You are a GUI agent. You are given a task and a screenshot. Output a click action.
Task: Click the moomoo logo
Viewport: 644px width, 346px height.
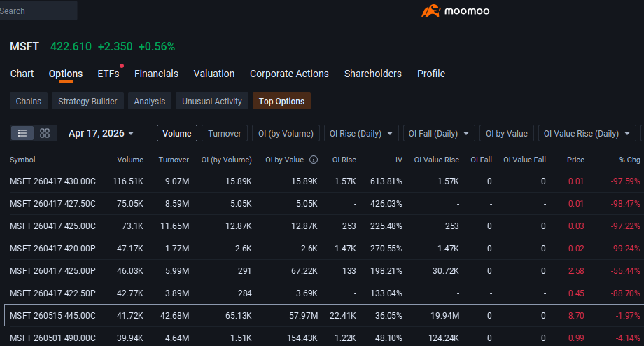point(455,11)
